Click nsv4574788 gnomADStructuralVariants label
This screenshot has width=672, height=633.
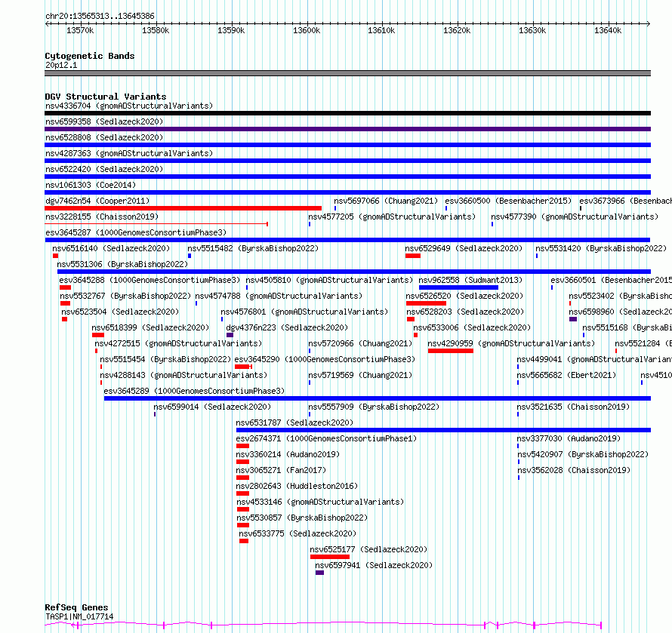[279, 296]
